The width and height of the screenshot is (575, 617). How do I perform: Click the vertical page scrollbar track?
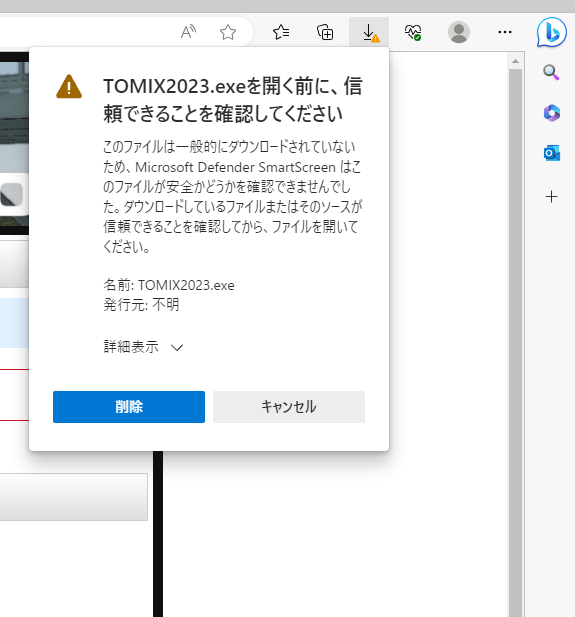[x=515, y=342]
